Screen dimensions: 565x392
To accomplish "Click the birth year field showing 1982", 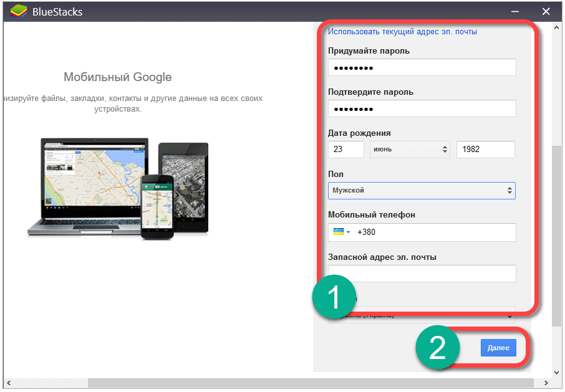I will pos(485,150).
